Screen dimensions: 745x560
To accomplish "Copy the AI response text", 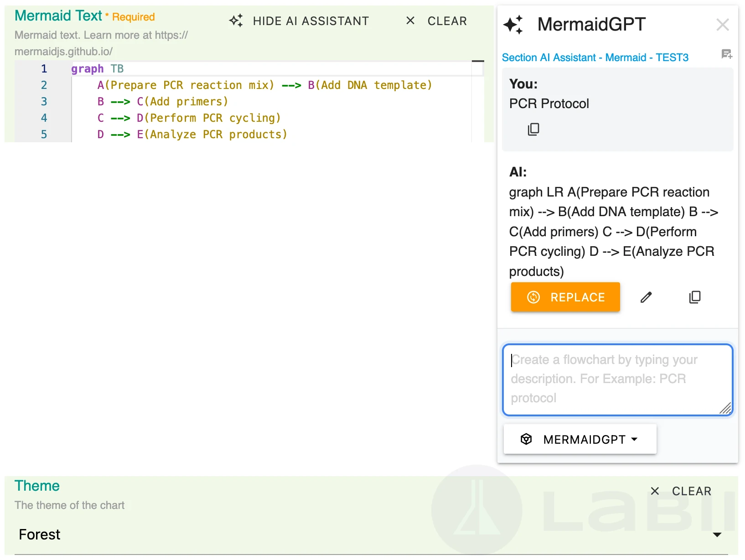I will click(695, 297).
